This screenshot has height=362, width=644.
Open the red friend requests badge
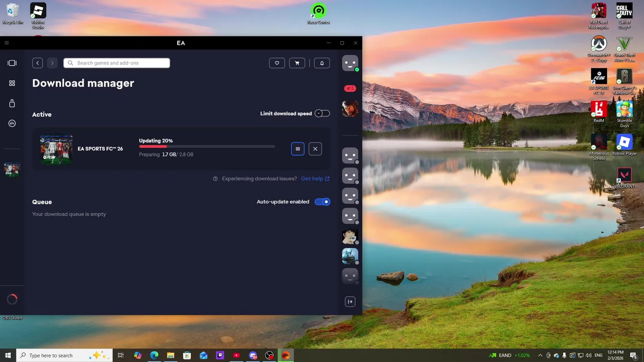pos(350,88)
